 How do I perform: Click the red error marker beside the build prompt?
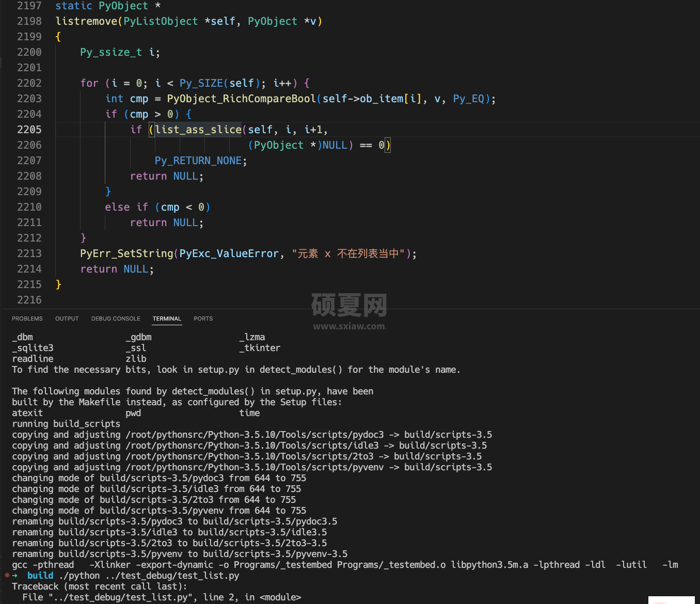point(7,575)
